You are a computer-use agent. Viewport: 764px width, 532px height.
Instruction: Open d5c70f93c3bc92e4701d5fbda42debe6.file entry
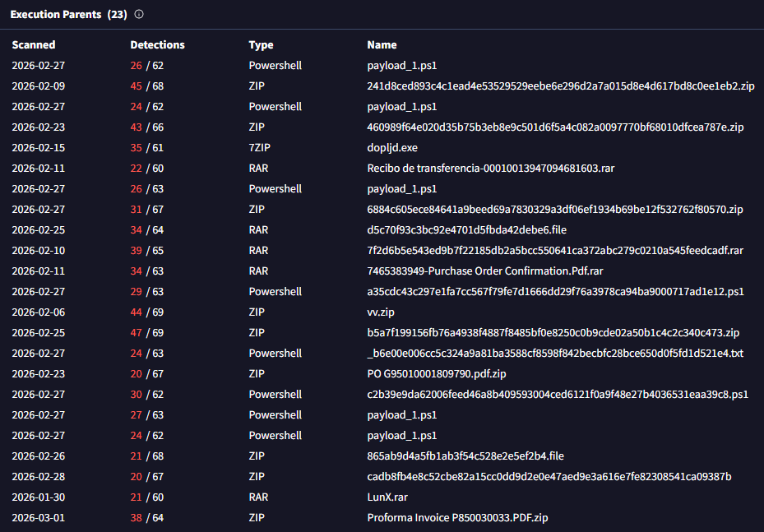pos(467,230)
